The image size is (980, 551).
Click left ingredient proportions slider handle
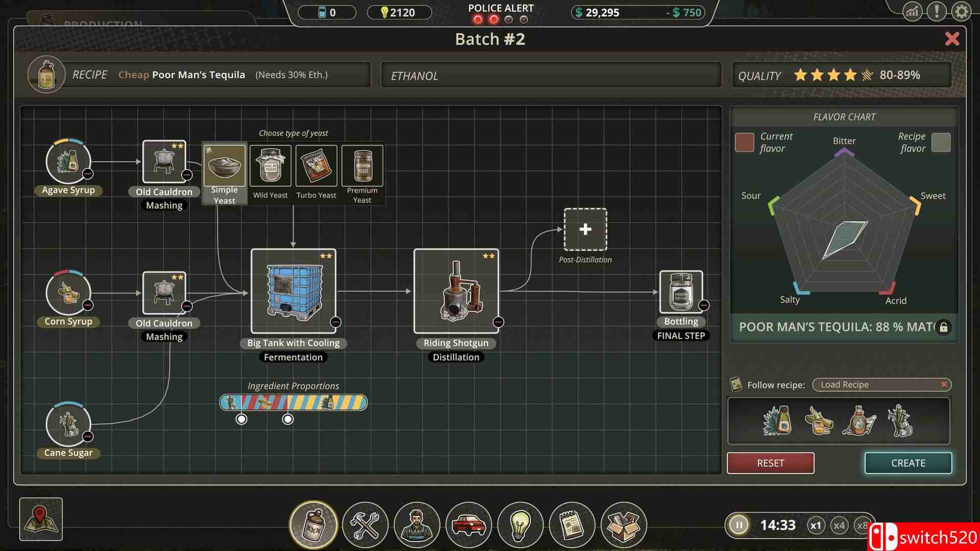click(x=241, y=419)
